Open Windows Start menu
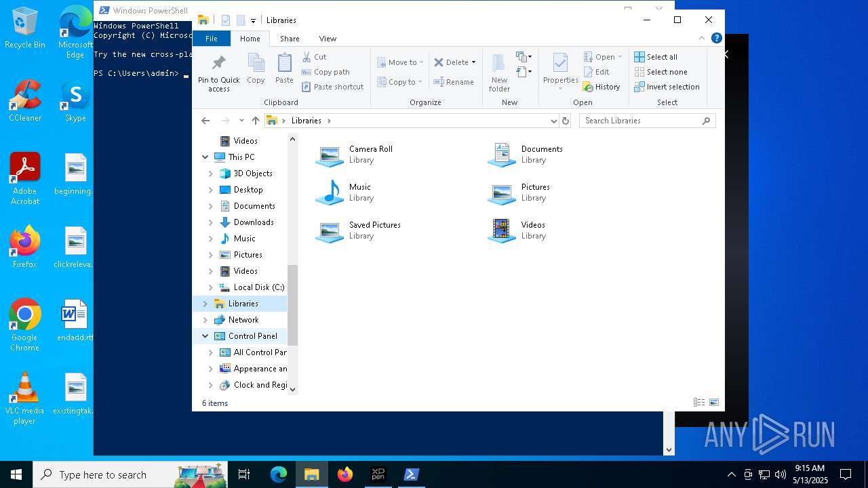The width and height of the screenshot is (868, 488). 16,474
